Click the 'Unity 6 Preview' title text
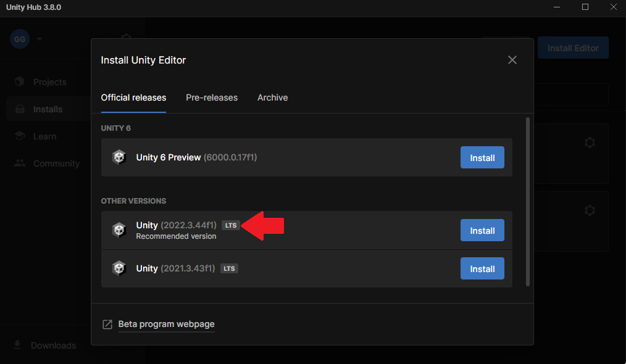The height and width of the screenshot is (364, 626). click(168, 157)
